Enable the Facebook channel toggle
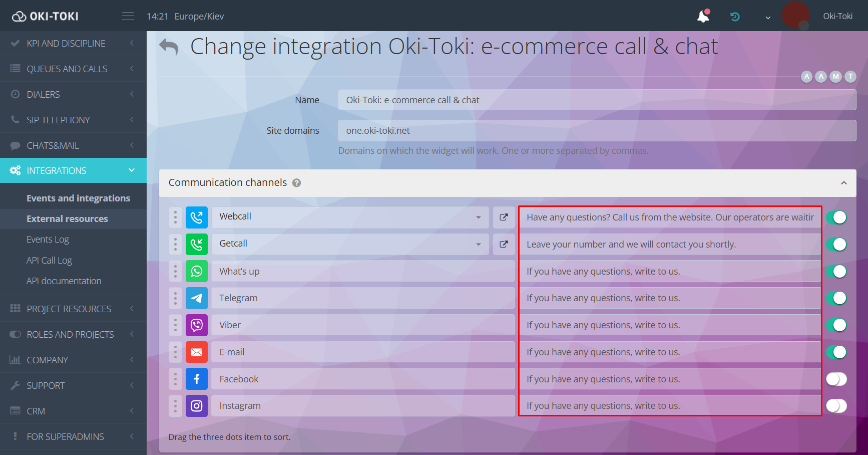This screenshot has width=868, height=455. pyautogui.click(x=836, y=379)
